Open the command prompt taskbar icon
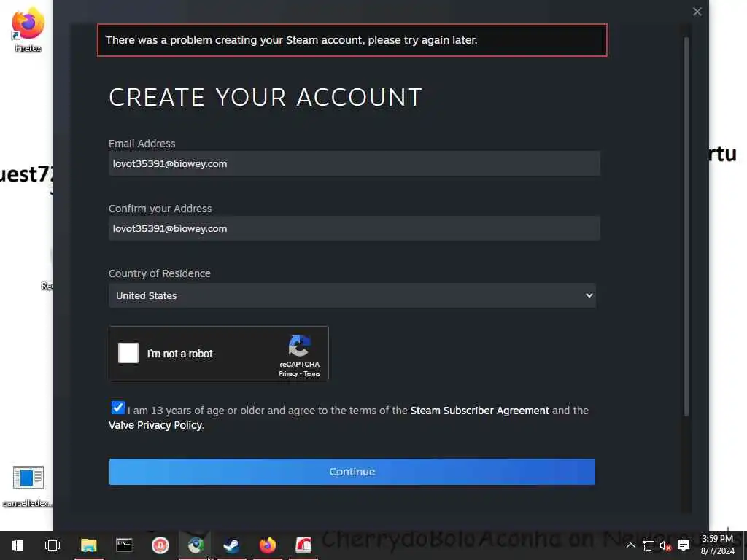 pos(124,545)
